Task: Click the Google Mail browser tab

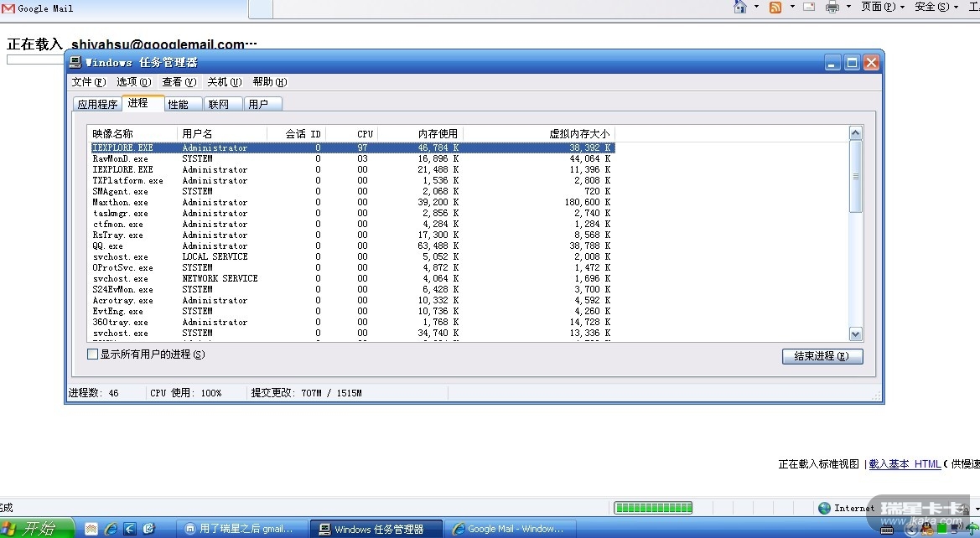Action: click(x=124, y=8)
